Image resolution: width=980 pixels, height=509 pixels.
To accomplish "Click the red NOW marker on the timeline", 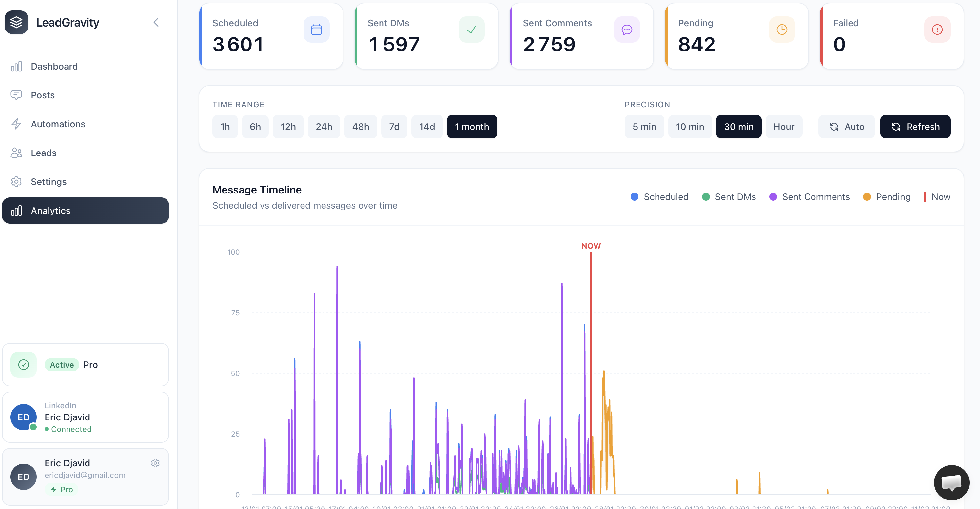I will 591,246.
